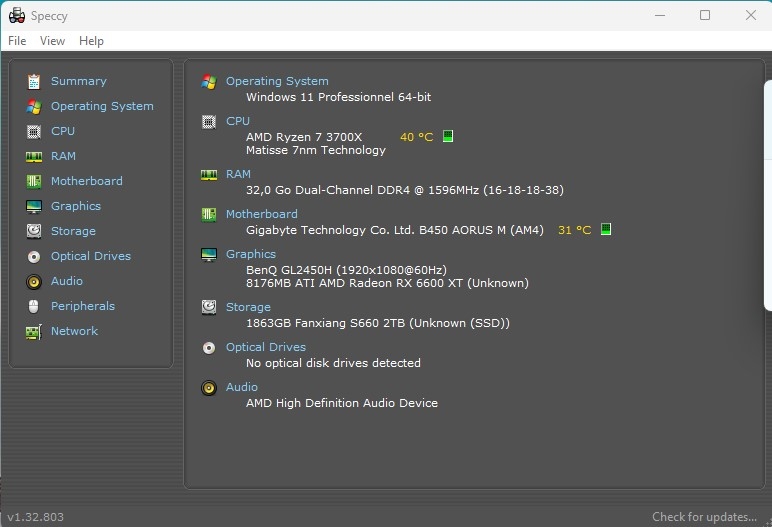Viewport: 772px width, 527px height.
Task: Minimize the Speccy window
Action: tap(660, 15)
